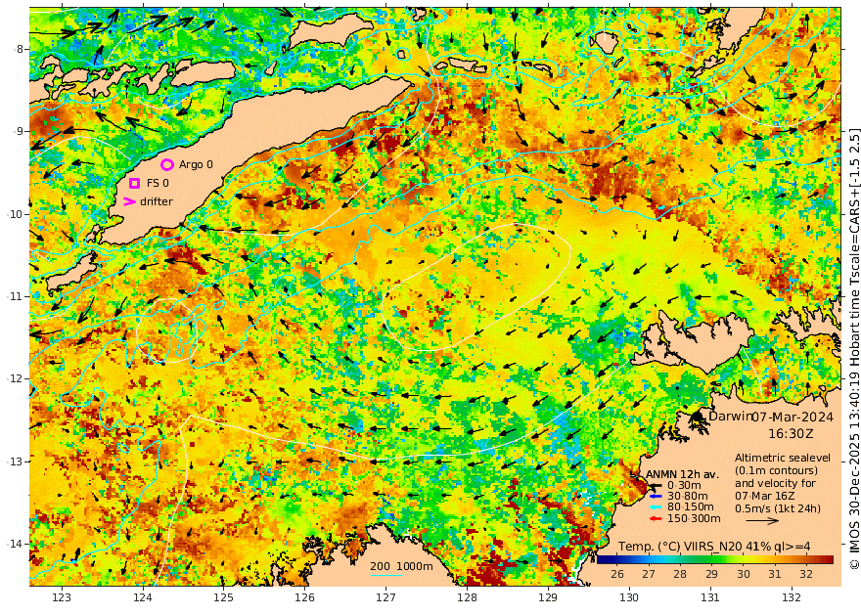This screenshot has width=861, height=616.
Task: Click the latitude axis label -8
Action: [x=20, y=49]
